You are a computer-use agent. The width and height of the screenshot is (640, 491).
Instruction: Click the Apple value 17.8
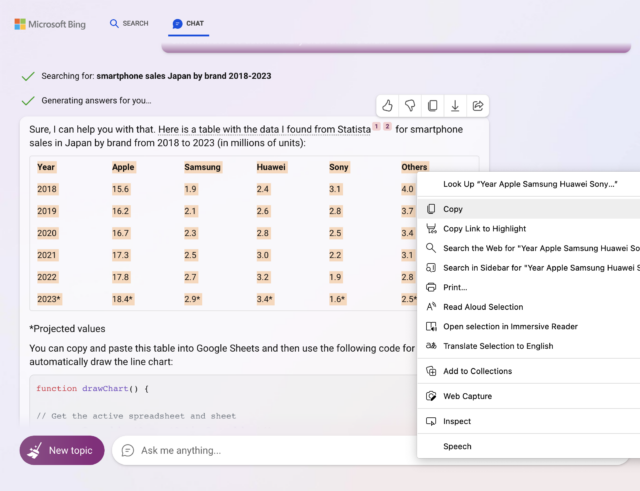click(x=121, y=277)
